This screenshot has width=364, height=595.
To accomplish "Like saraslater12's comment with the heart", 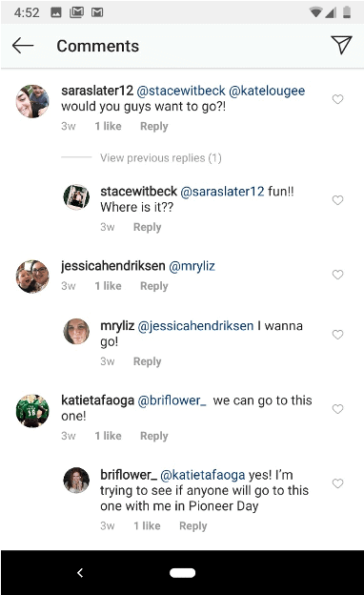I will (337, 99).
